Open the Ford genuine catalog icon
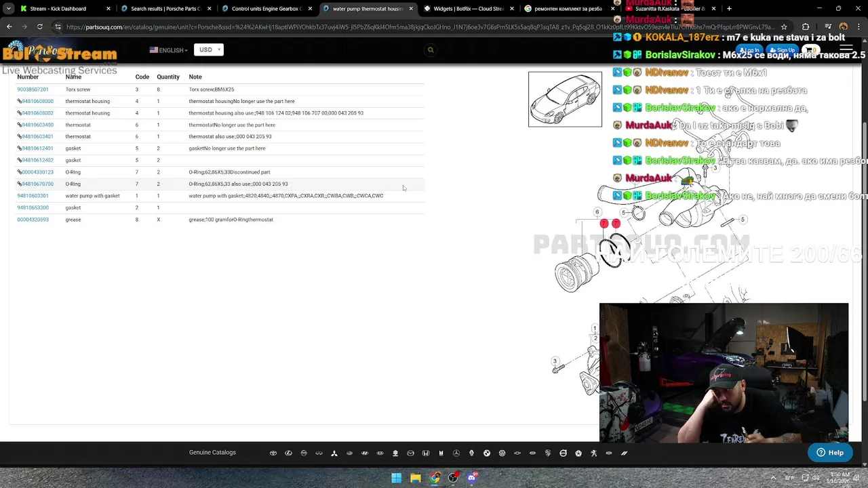This screenshot has width=868, height=488. click(532, 453)
